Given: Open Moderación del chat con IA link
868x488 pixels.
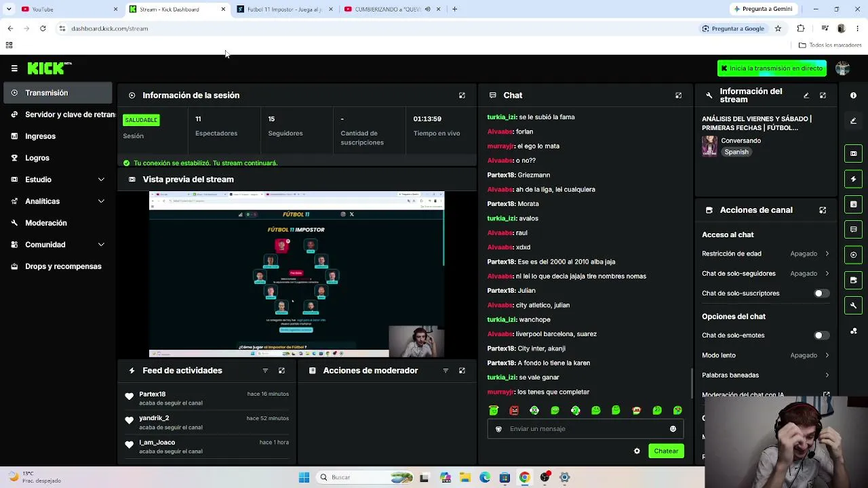Looking at the screenshot, I should (x=766, y=394).
